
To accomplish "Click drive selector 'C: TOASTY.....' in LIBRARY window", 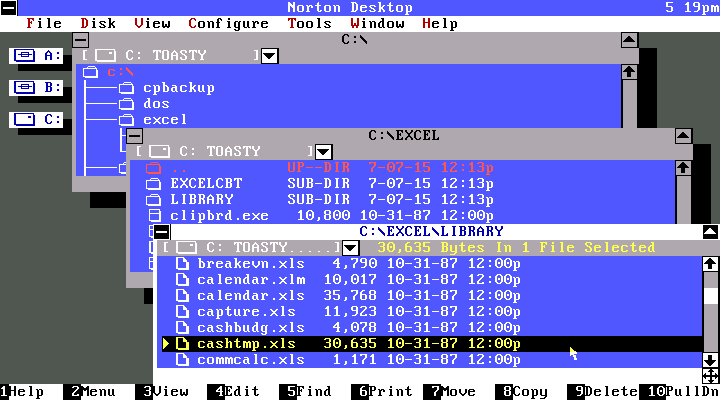I will [252, 248].
